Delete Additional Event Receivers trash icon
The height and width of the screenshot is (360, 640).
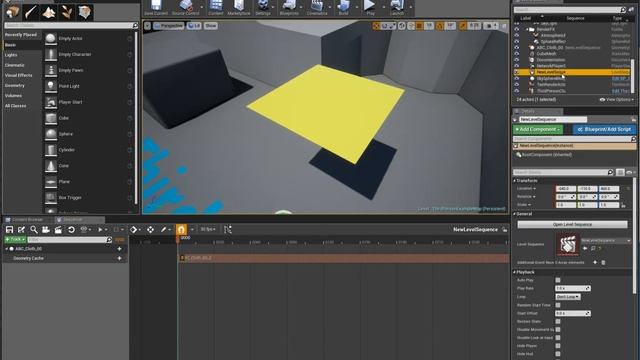[603, 262]
